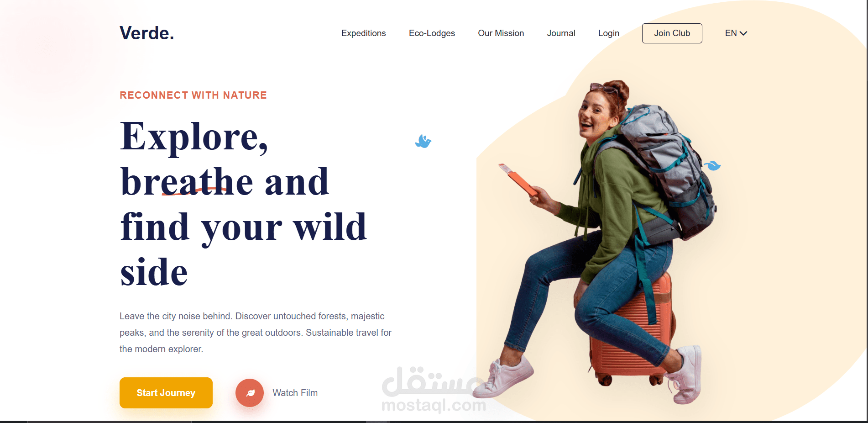Screen dimensions: 868x423
Task: Click the Explore, breathe headline text
Action: point(243,204)
